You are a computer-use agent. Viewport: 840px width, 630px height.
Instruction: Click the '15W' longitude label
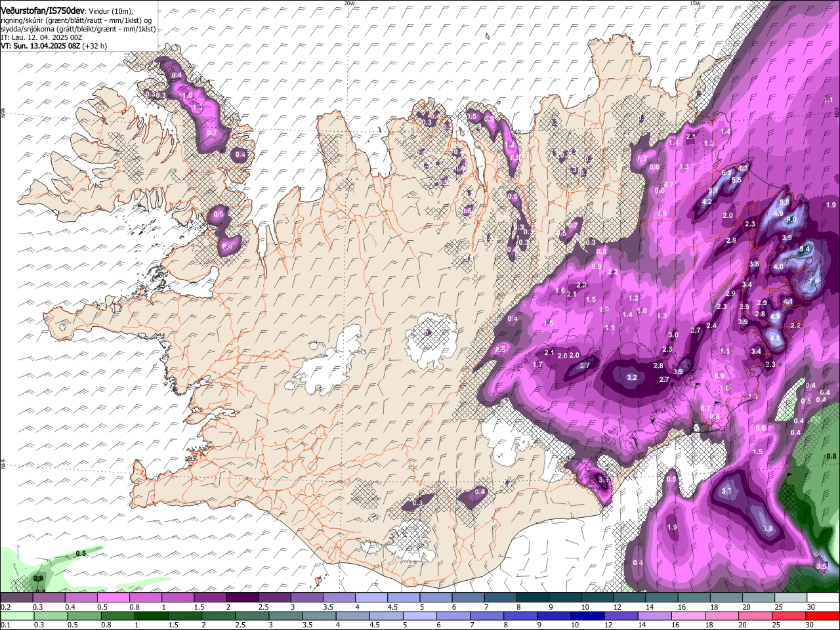click(x=695, y=3)
